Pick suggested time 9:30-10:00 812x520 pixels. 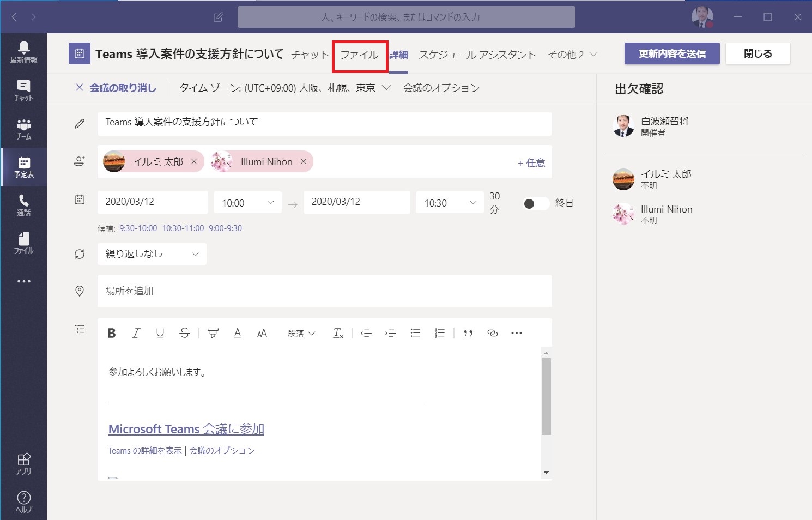pos(138,228)
